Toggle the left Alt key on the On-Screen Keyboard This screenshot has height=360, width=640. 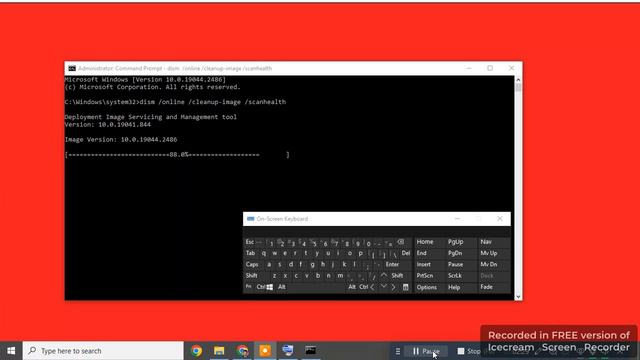[282, 287]
